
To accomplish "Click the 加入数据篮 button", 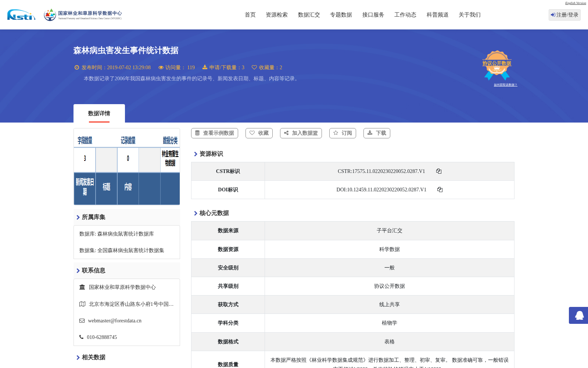I will coord(301,133).
